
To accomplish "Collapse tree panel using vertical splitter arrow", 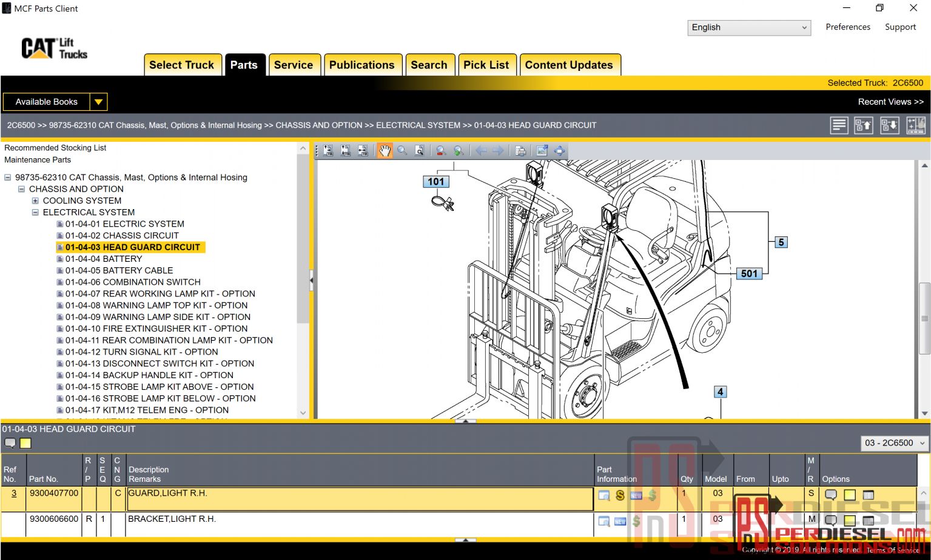I will click(x=312, y=281).
